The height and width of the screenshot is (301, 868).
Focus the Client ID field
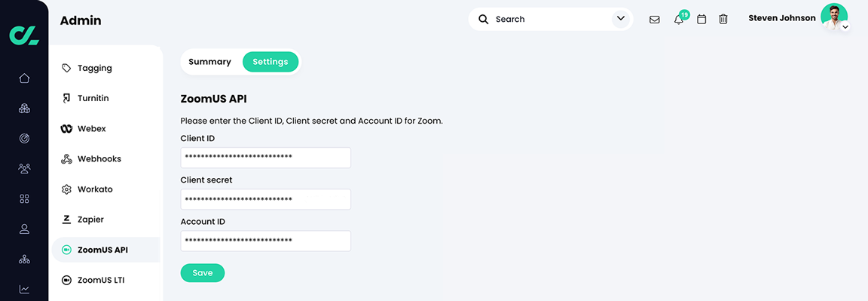pos(266,158)
